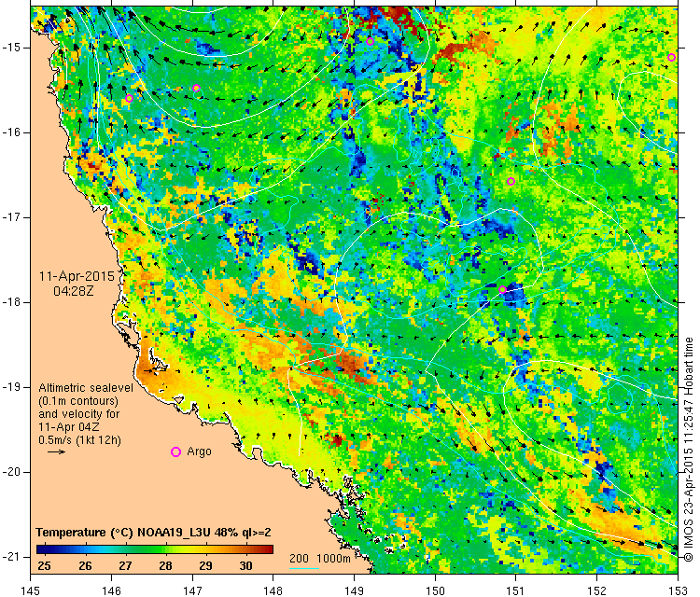Click the color bar value 25
Viewport: 700px width, 597px height.
tap(44, 566)
